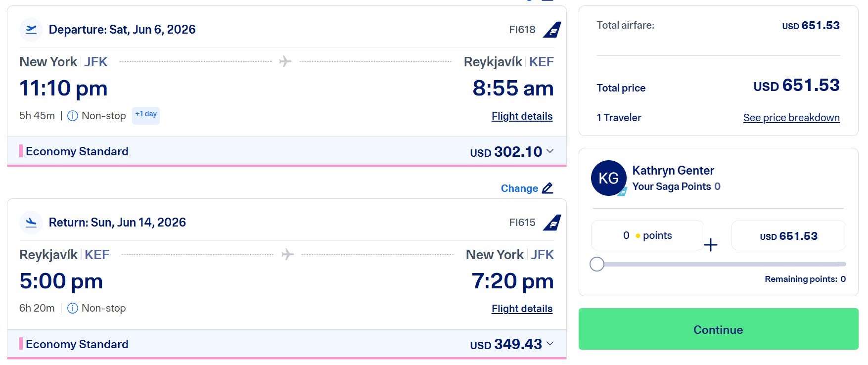
Task: Click the KG avatar circle
Action: coord(609,178)
